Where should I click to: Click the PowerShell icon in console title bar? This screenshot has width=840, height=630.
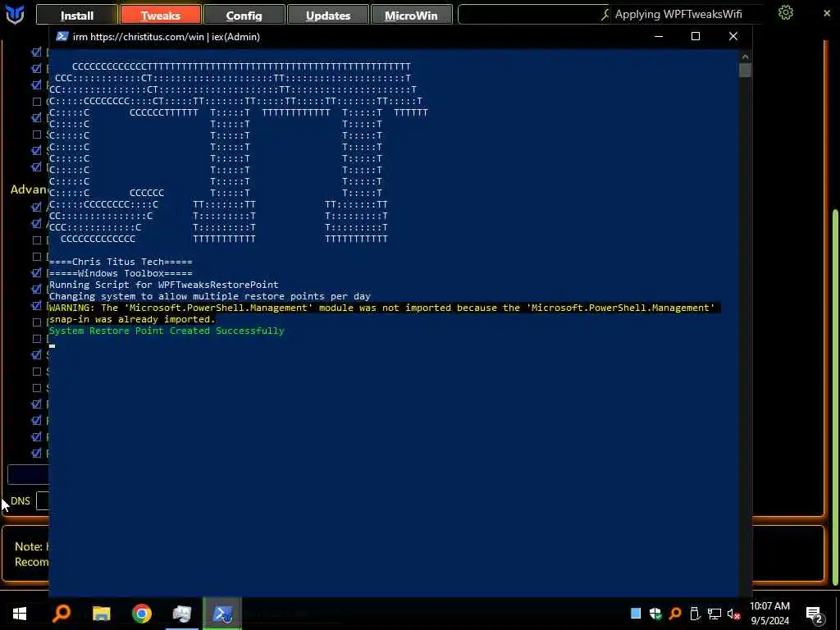click(x=62, y=36)
